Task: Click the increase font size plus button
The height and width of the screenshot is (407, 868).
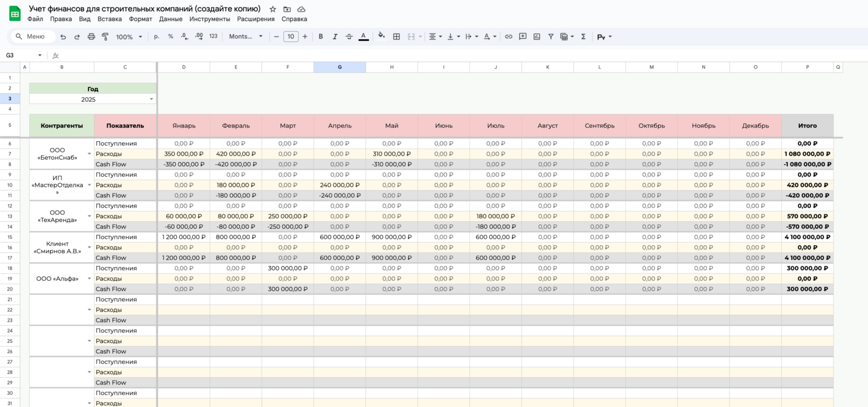Action: click(305, 37)
